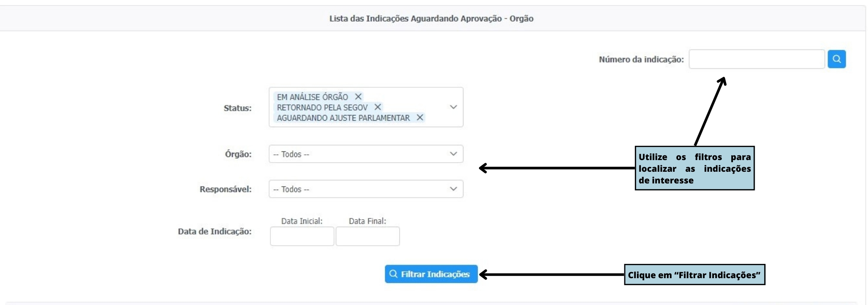Screen dimensions: 868x305
Task: Select the AGUARDANDO AJUSTE PARLAMENTAR tag text
Action: click(343, 118)
